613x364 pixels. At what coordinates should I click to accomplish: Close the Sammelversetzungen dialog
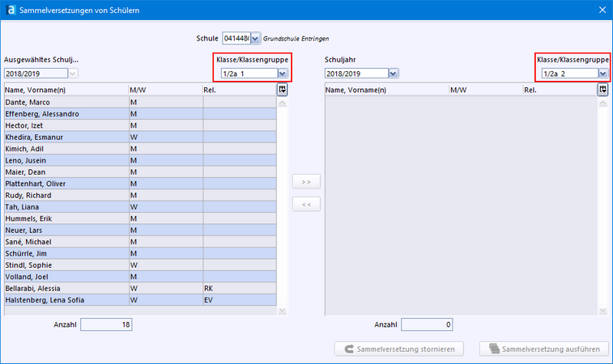pos(601,10)
